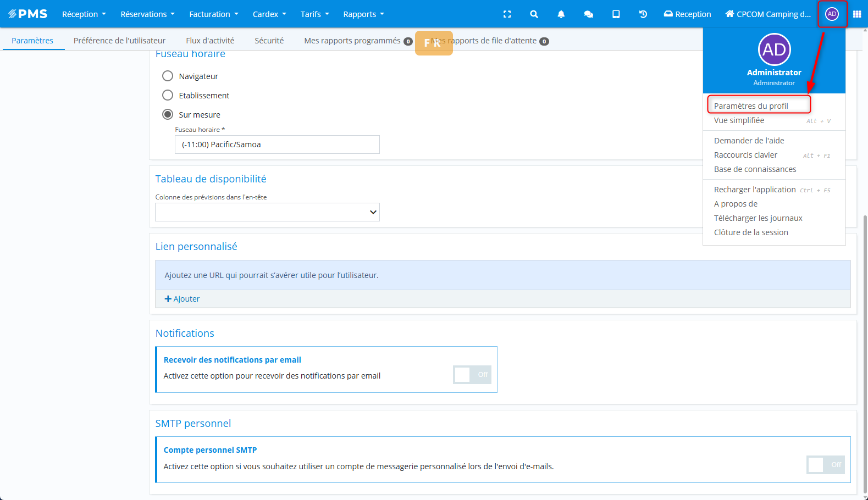Choose Paramètres du profil menu entry

click(x=751, y=106)
